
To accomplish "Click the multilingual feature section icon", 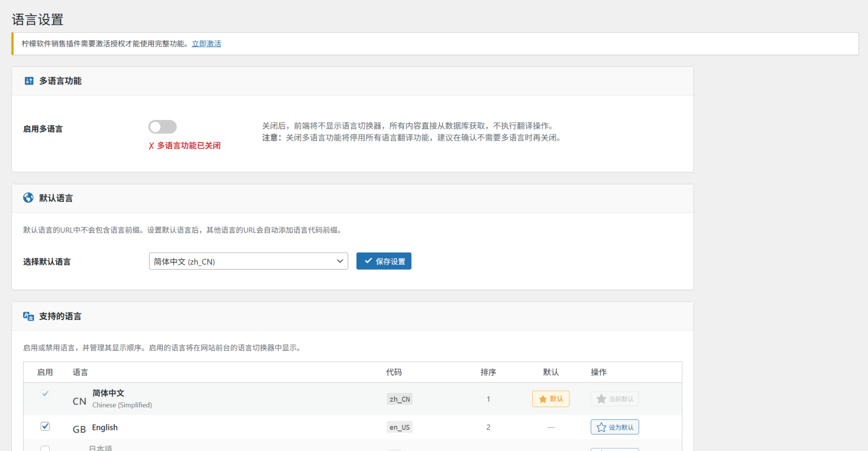I will [29, 81].
